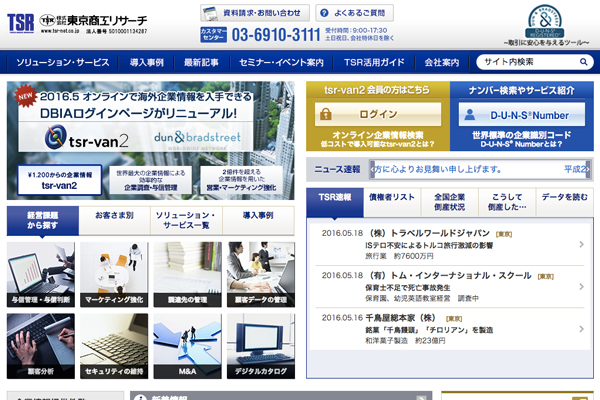
Task: Select the TSR速報 tab
Action: [335, 202]
